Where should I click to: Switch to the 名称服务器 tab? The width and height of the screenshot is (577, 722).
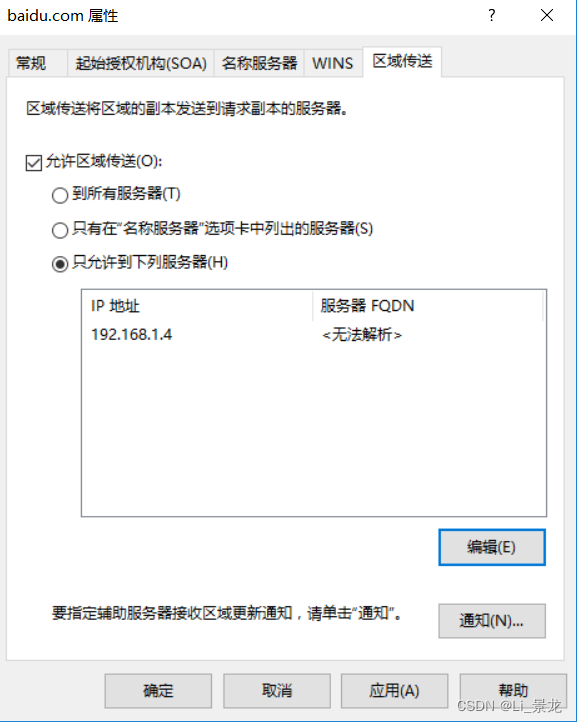[259, 63]
